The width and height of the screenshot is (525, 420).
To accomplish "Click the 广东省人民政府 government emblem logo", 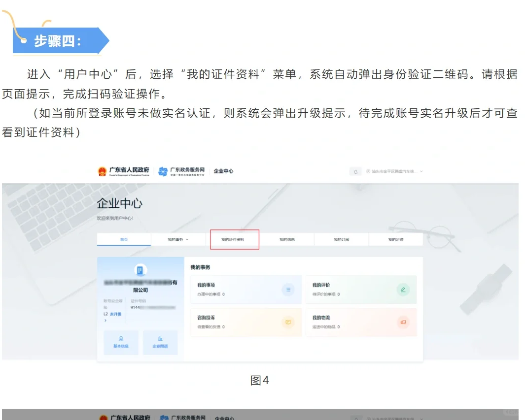I will point(102,171).
